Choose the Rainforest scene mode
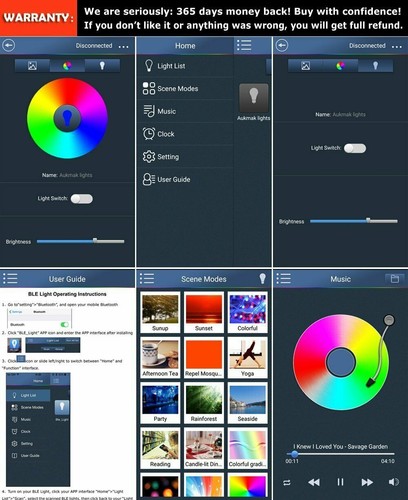This screenshot has width=408, height=500. (x=204, y=403)
